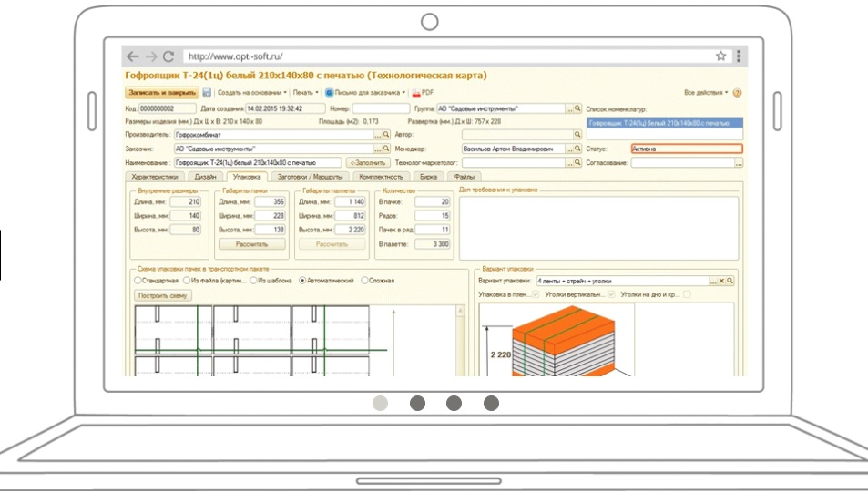Open the Заготовки / Маршруты tab
This screenshot has width=868, height=493.
tap(310, 177)
